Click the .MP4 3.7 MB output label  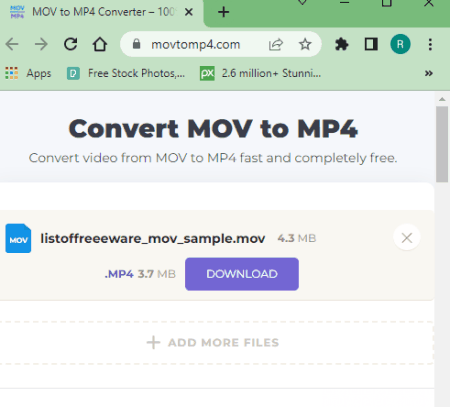click(x=140, y=274)
